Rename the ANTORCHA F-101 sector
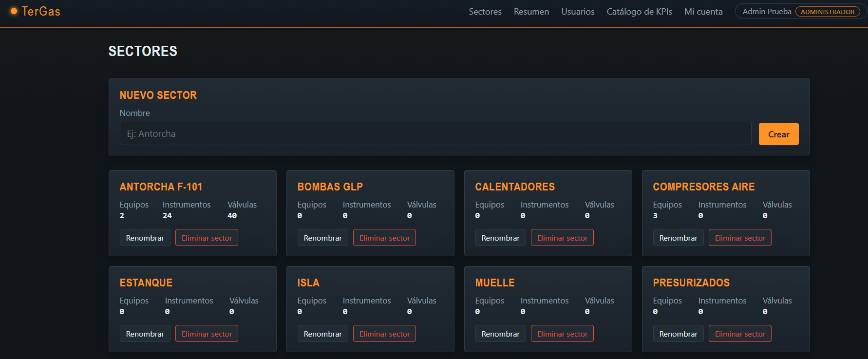 (x=145, y=238)
